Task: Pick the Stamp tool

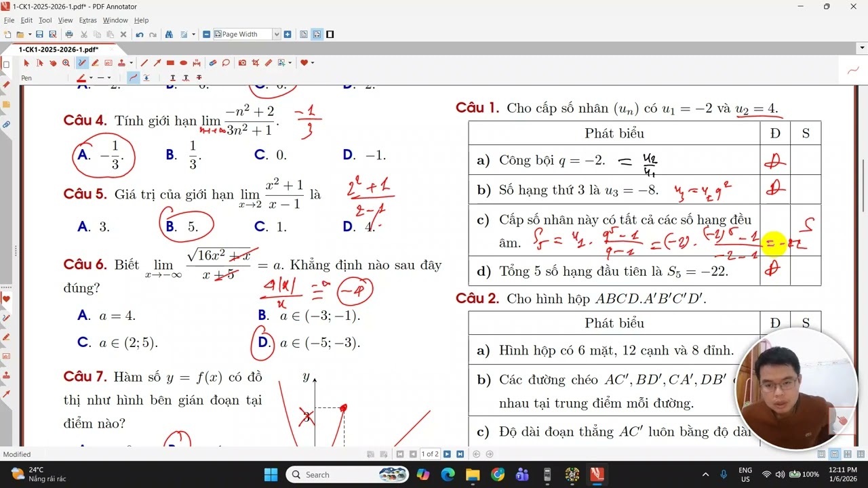Action: coord(121,62)
